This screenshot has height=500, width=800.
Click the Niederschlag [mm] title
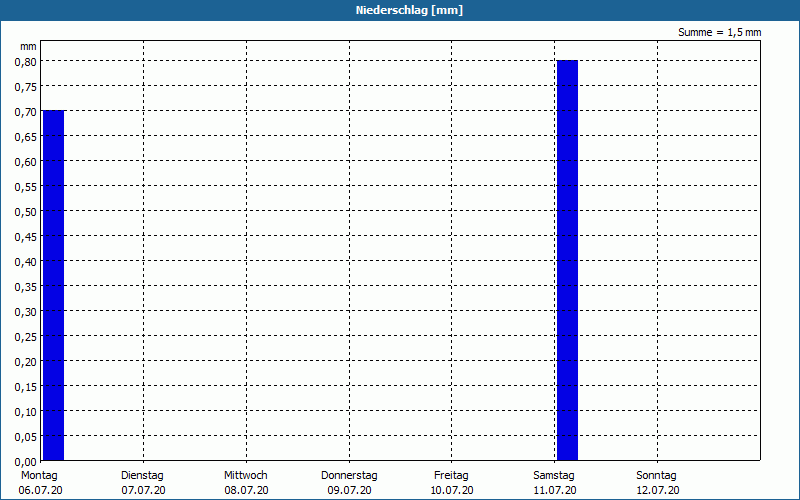[409, 10]
